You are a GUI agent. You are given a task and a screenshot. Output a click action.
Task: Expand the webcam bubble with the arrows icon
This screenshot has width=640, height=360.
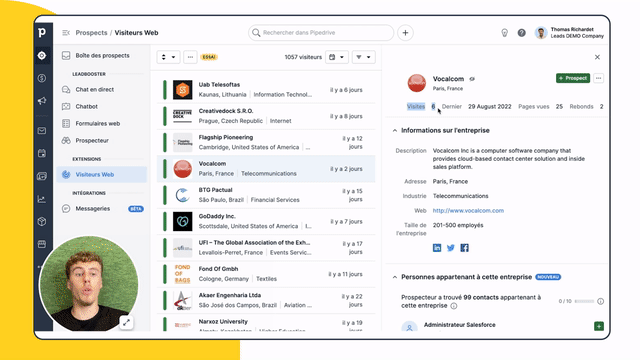(127, 322)
